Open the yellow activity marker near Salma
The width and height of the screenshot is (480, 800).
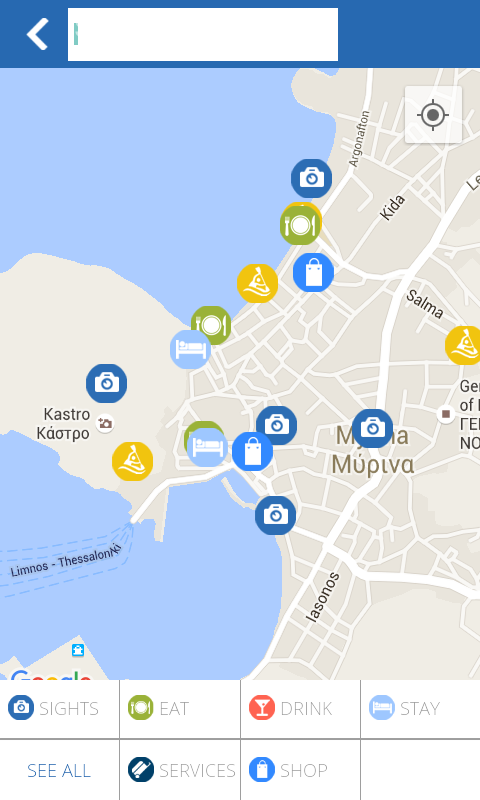[x=463, y=345]
